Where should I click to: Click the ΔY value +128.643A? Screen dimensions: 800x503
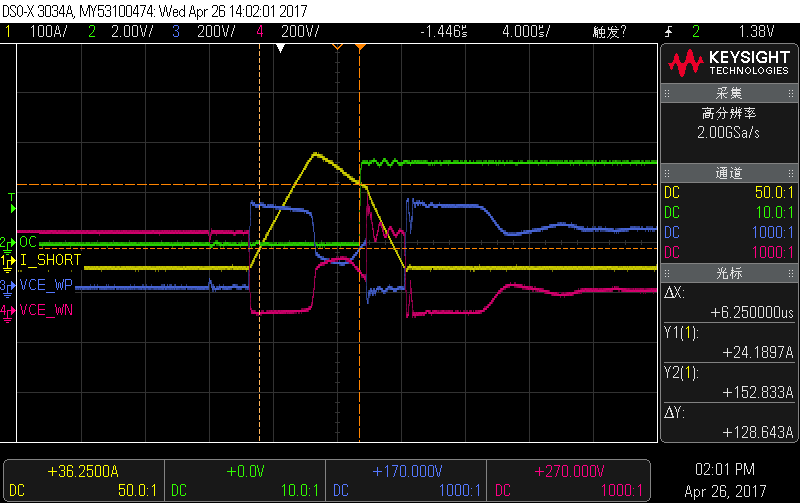758,432
